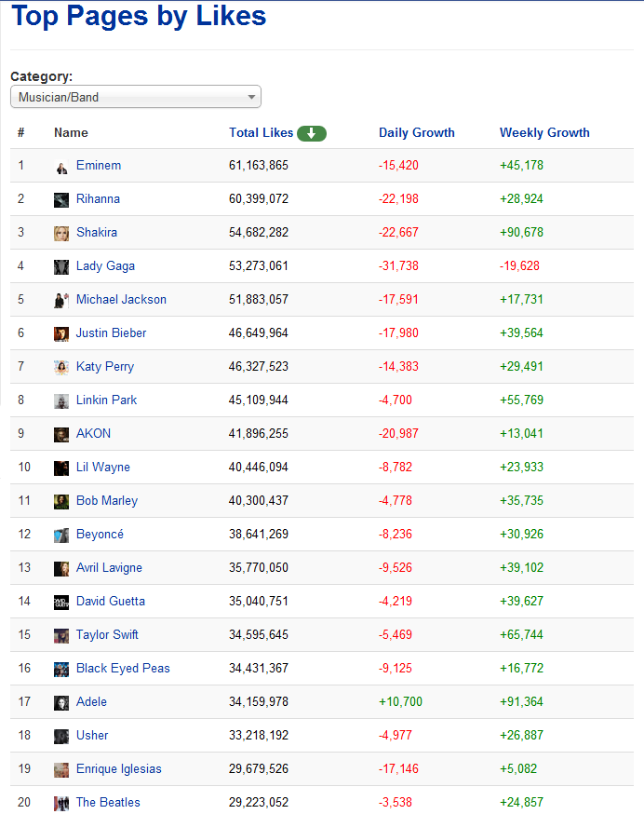This screenshot has height=814, width=644.
Task: Open the Katy Perry page link
Action: 105,367
